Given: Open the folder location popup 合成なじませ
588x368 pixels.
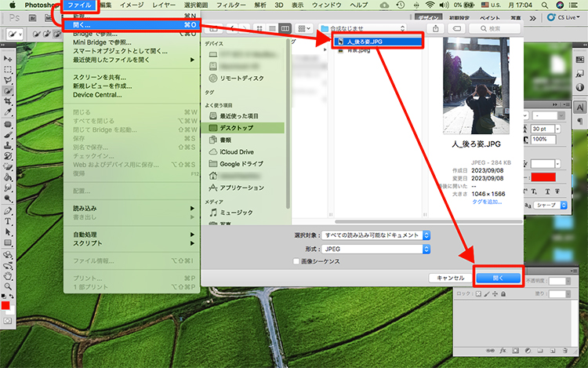Looking at the screenshot, I should pyautogui.click(x=363, y=28).
